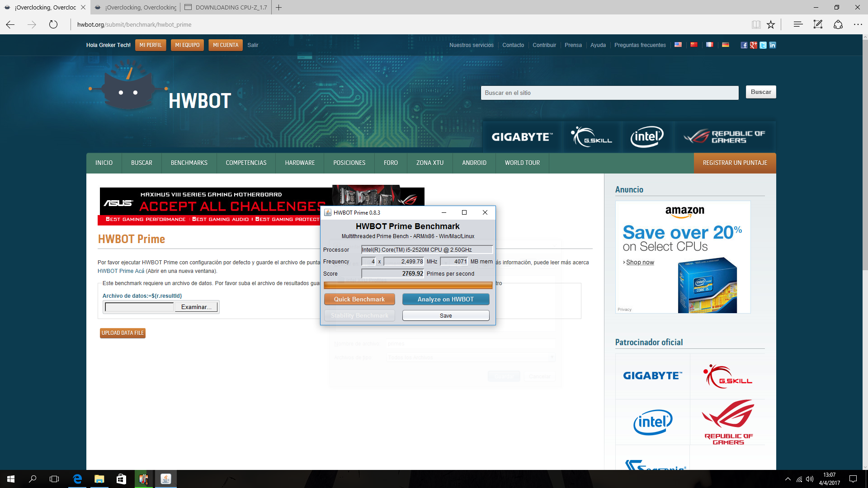
Task: Click the LinkedIn icon in header
Action: coord(773,45)
